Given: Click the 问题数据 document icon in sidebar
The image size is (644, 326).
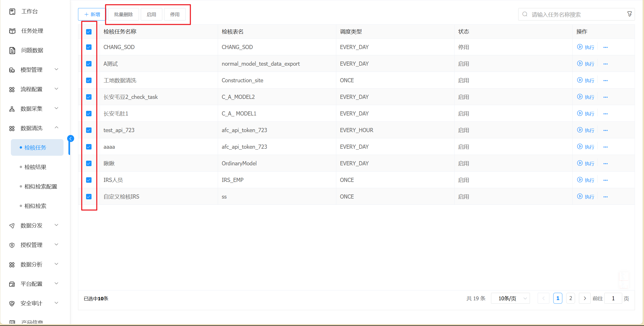Looking at the screenshot, I should 12,50.
